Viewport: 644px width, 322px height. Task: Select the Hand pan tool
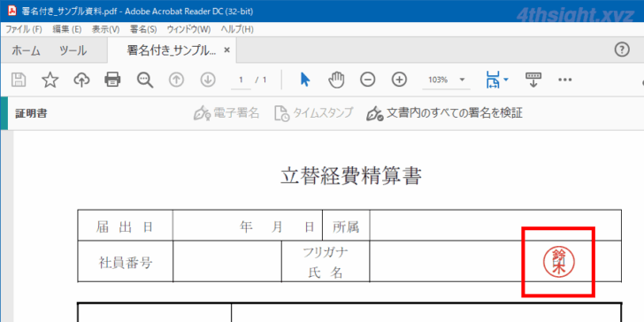(336, 80)
